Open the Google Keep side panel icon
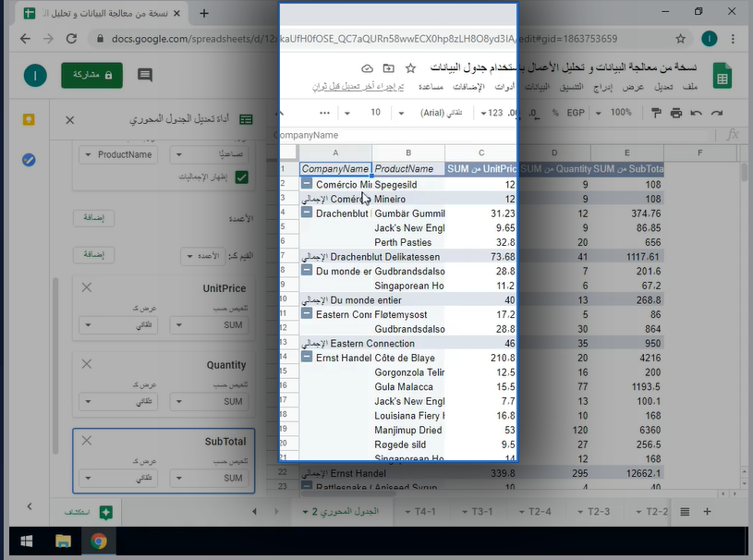The image size is (753, 560). (x=29, y=119)
